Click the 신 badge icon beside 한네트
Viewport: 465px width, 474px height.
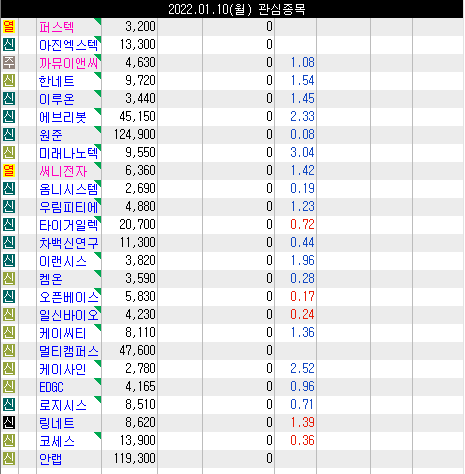pos(9,81)
